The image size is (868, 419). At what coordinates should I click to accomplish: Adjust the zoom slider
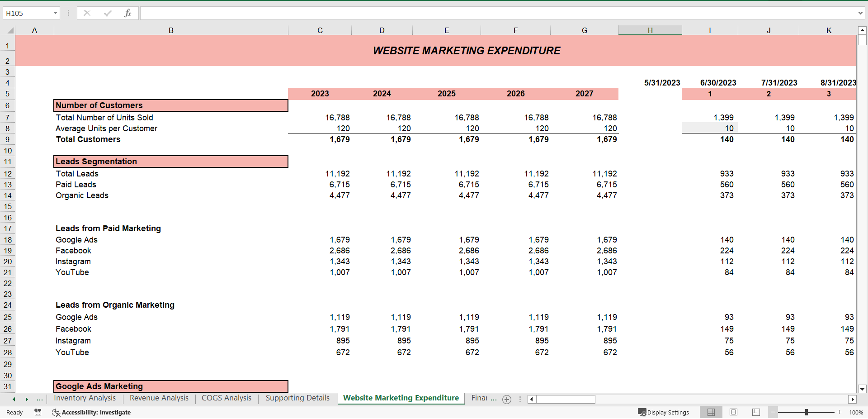click(x=806, y=412)
